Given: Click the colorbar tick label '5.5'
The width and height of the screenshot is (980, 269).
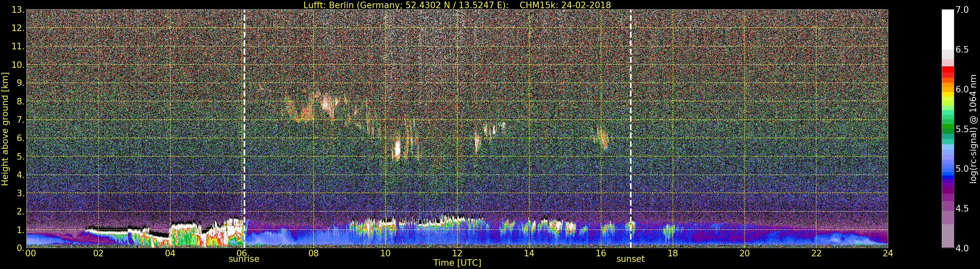Looking at the screenshot, I should pos(962,129).
